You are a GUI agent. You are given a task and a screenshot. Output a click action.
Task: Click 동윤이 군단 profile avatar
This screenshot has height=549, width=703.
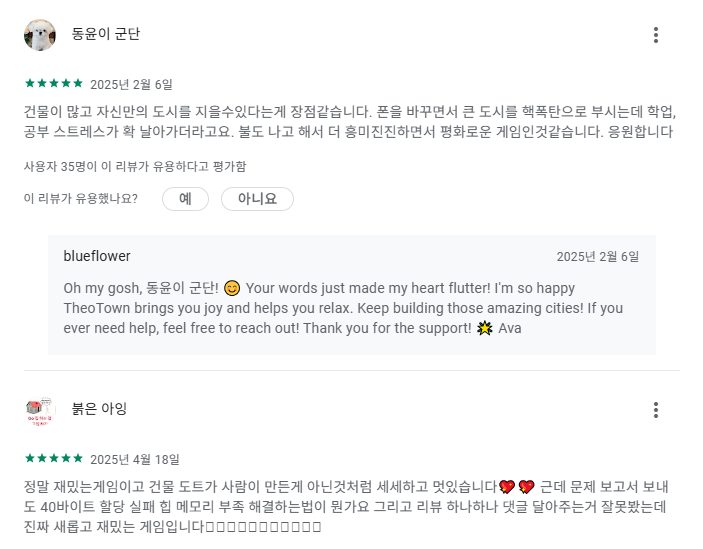pos(40,35)
